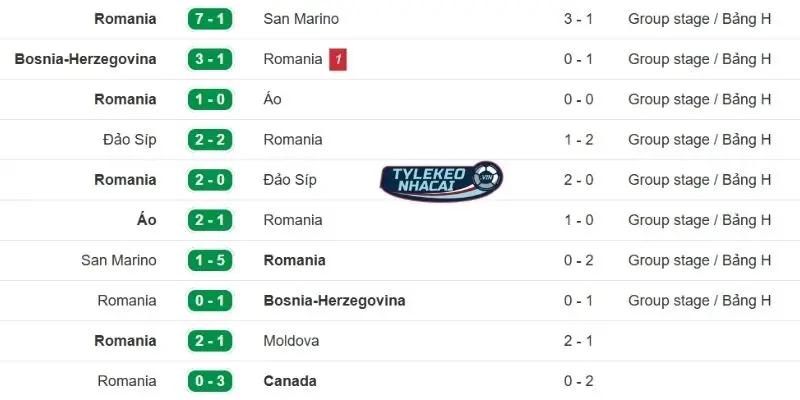Select bold Áo home team name

coord(147,220)
